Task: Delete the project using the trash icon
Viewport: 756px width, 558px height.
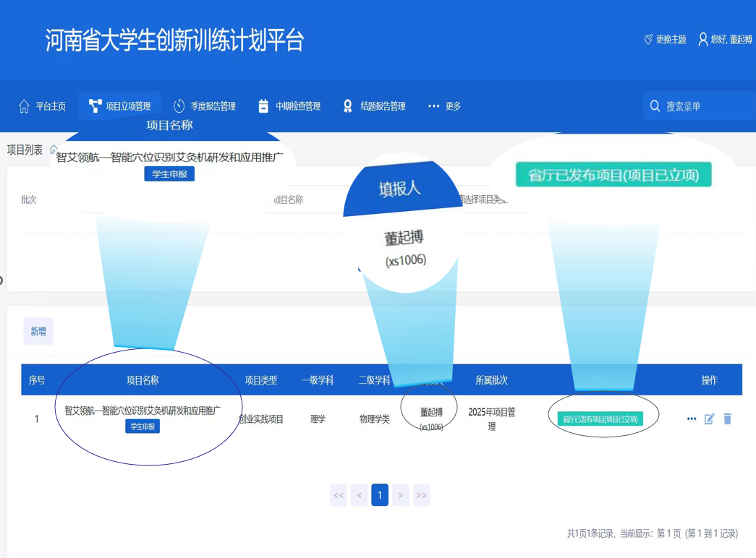Action: pyautogui.click(x=728, y=418)
